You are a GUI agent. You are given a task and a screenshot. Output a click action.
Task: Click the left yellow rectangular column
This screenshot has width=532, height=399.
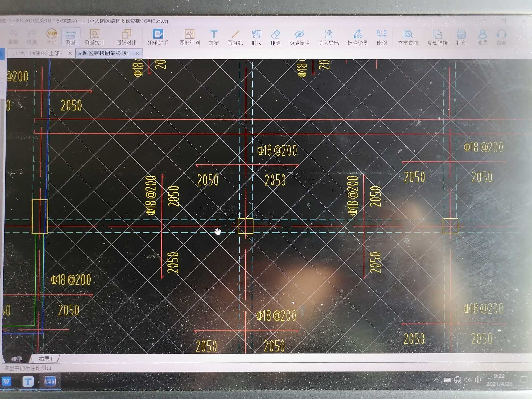tap(40, 217)
